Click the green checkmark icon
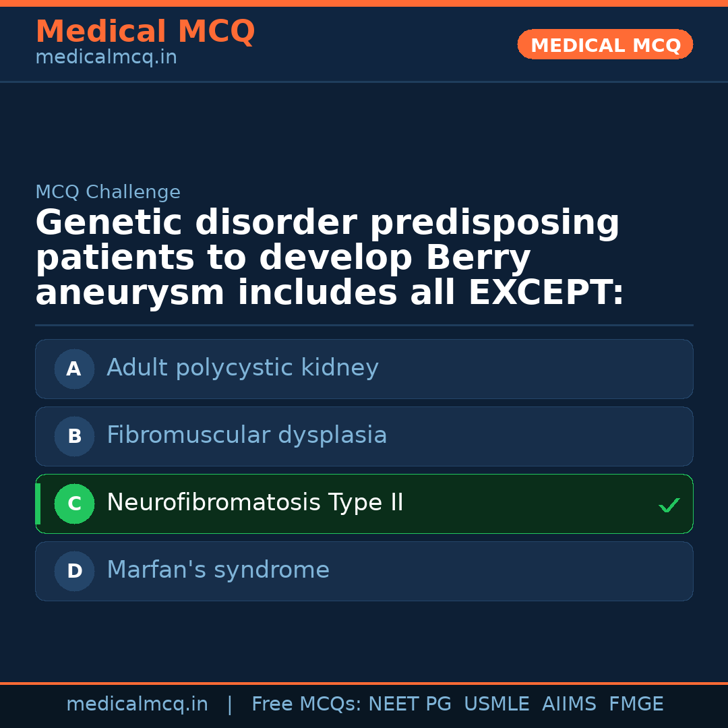Screen dimensions: 728x728 (x=669, y=505)
